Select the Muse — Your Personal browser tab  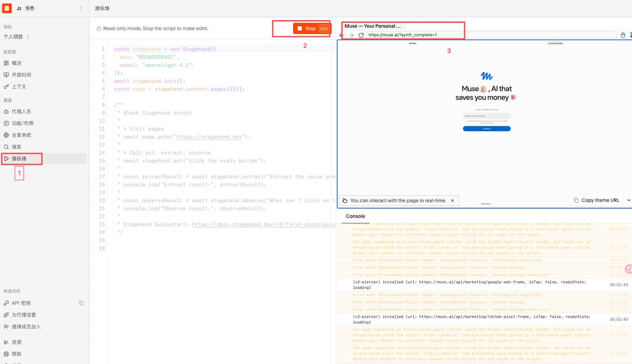click(373, 26)
